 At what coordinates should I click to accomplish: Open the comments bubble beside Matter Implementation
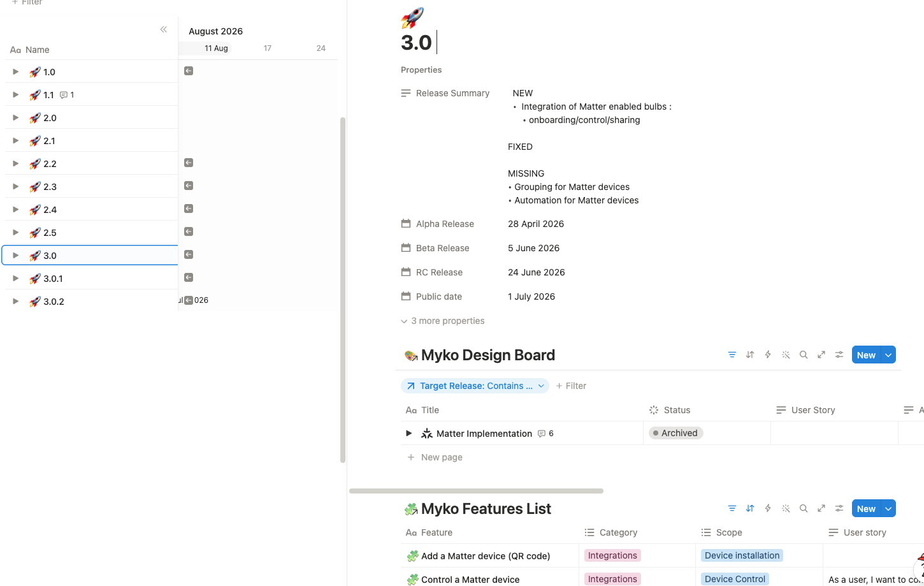point(545,434)
